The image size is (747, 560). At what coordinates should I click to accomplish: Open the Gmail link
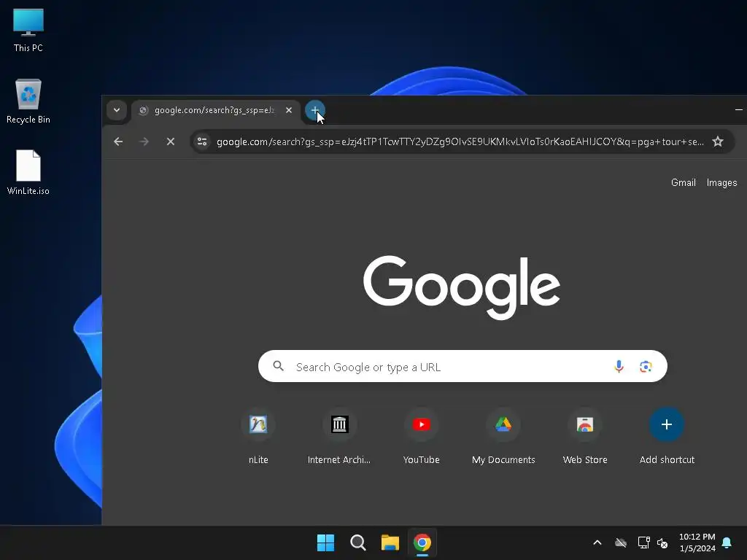683,183
